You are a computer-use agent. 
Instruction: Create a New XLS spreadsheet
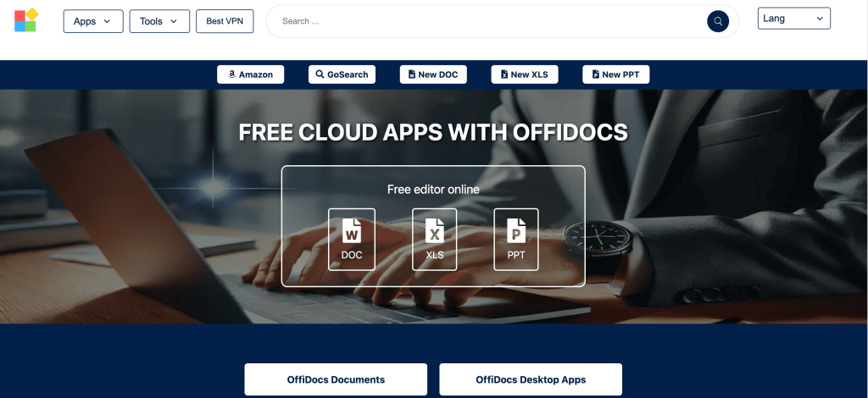tap(524, 75)
